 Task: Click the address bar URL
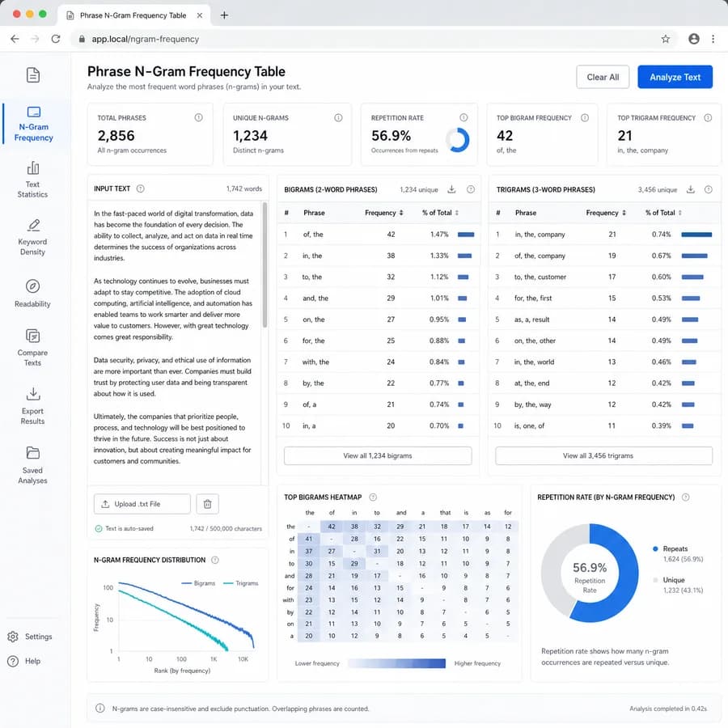[146, 39]
